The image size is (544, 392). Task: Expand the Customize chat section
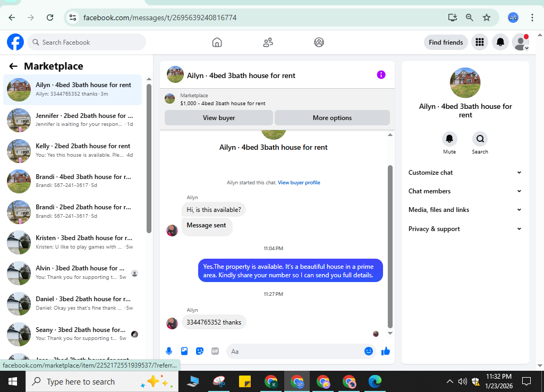coord(465,173)
